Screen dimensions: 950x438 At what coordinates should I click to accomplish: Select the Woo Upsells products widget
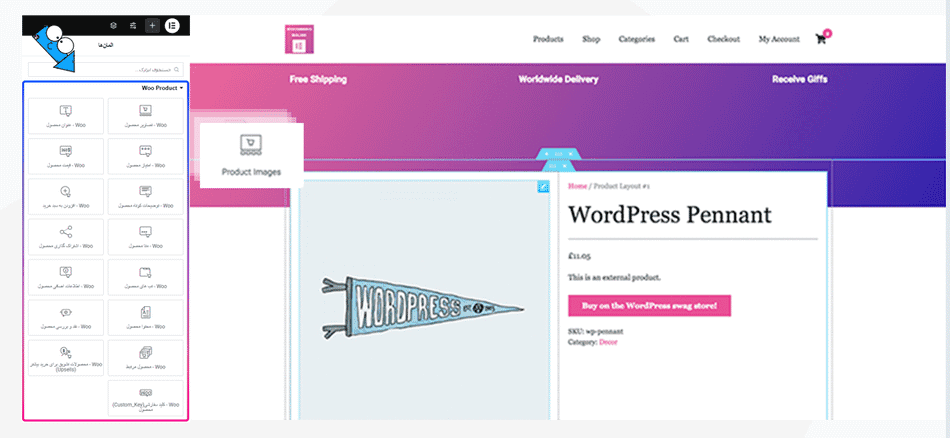pos(66,358)
